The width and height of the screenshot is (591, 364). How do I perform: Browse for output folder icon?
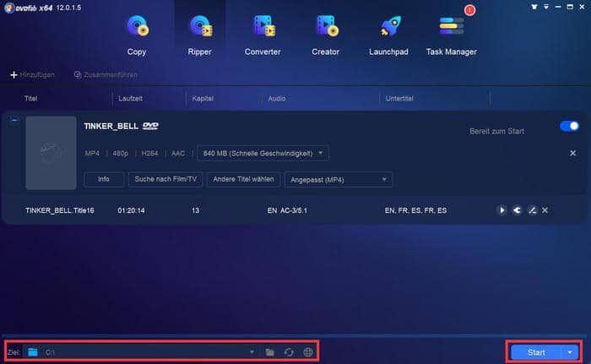click(x=270, y=352)
